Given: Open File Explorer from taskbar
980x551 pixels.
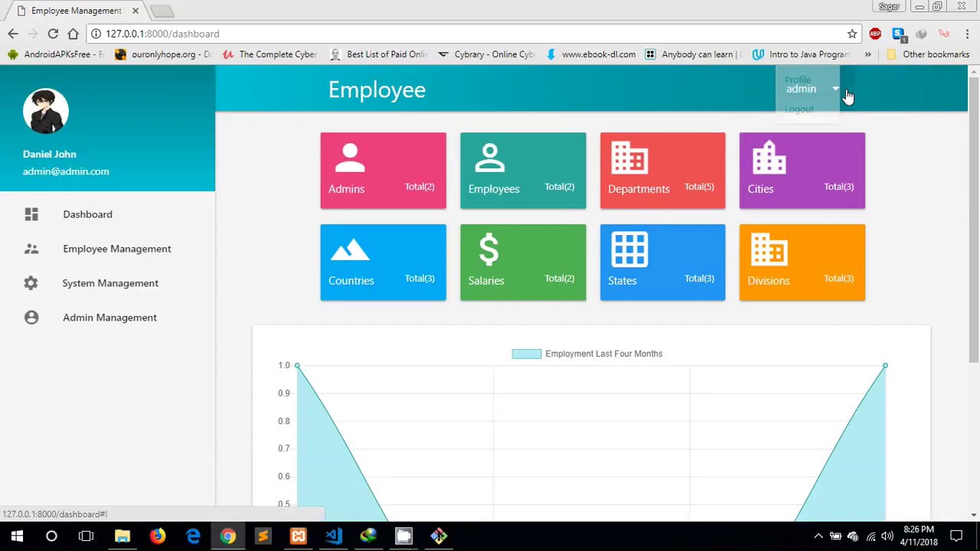Looking at the screenshot, I should pos(122,536).
